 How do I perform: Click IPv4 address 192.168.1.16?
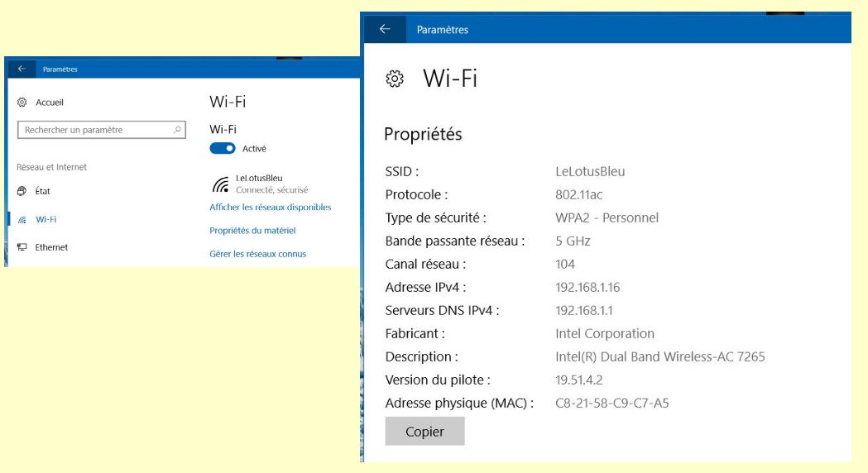[587, 288]
